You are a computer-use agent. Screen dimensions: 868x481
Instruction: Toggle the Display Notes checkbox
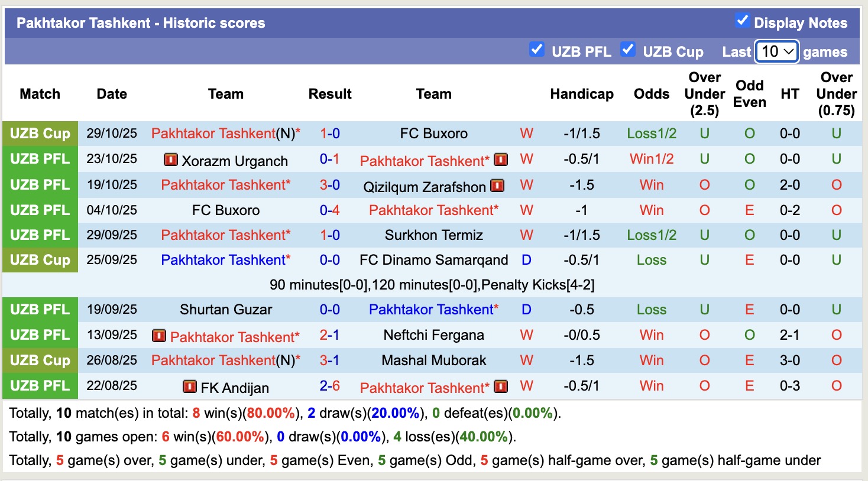[741, 19]
